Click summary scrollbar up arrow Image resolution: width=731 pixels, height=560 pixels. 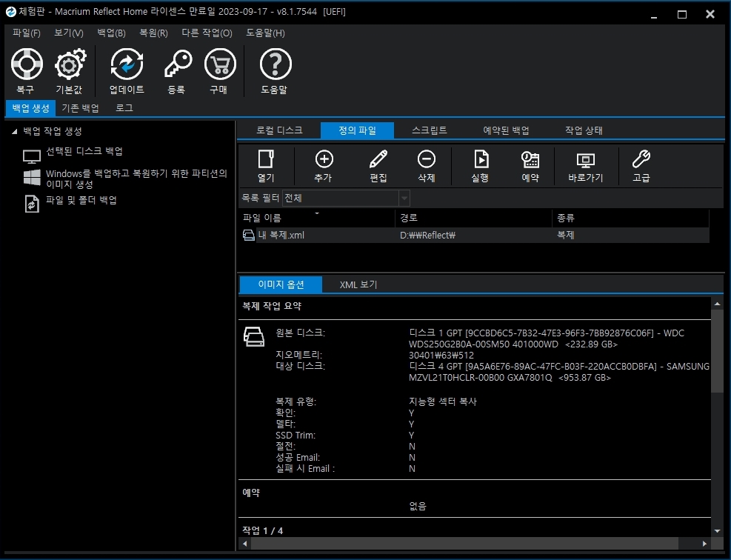pos(718,304)
